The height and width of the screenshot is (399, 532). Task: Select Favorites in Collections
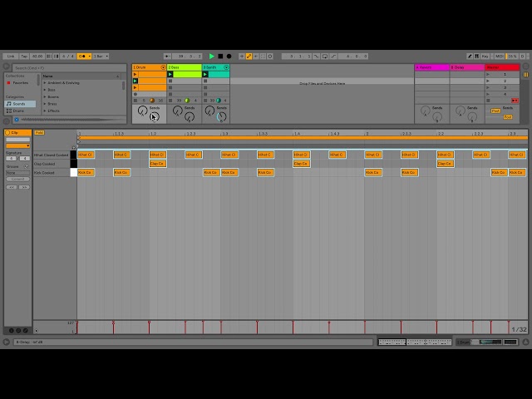point(20,83)
